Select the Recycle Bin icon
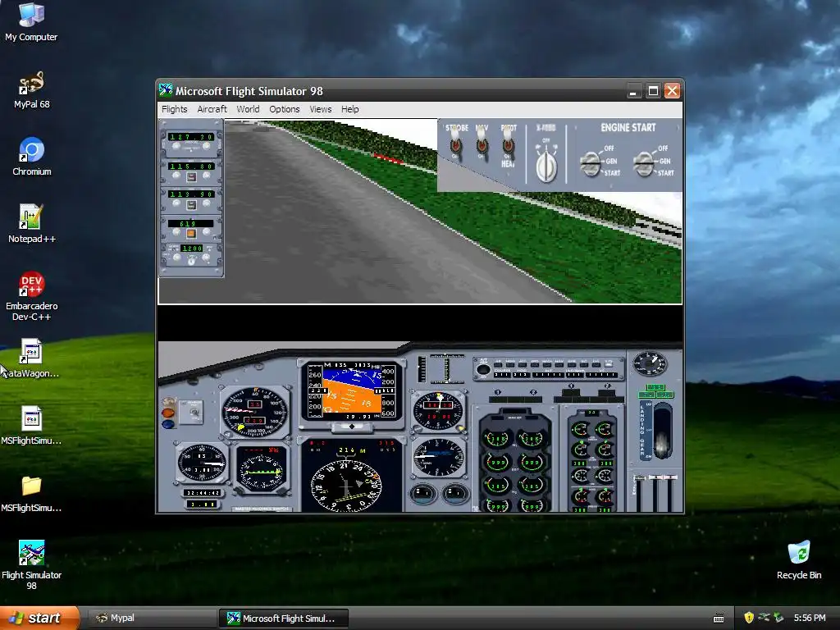 (x=799, y=560)
